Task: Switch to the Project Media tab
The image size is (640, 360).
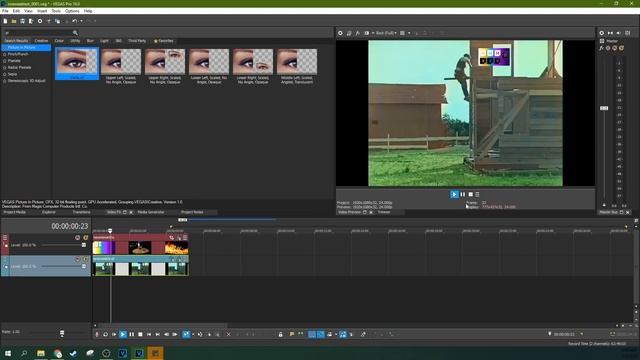Action: (x=15, y=212)
